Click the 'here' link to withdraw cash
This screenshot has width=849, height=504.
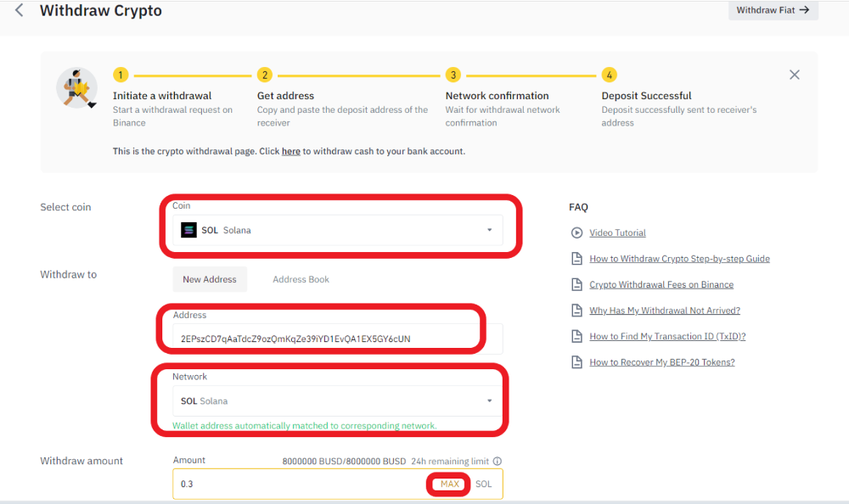point(290,152)
